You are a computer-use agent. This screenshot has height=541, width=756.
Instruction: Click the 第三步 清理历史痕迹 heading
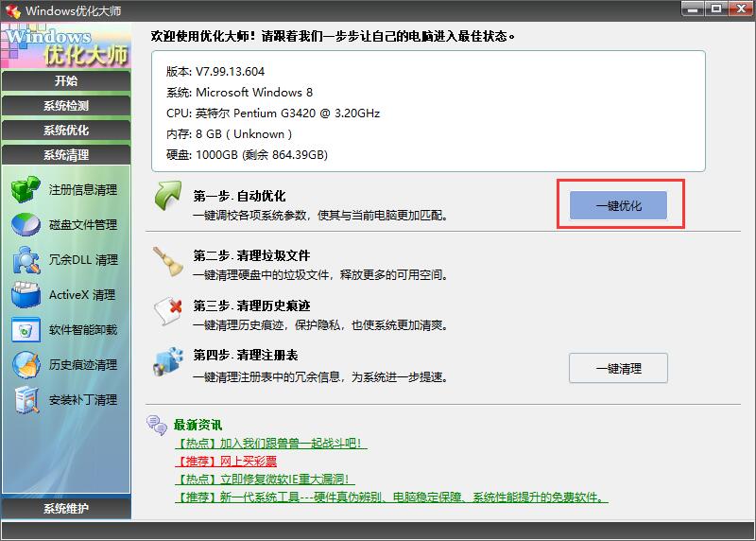tap(251, 306)
